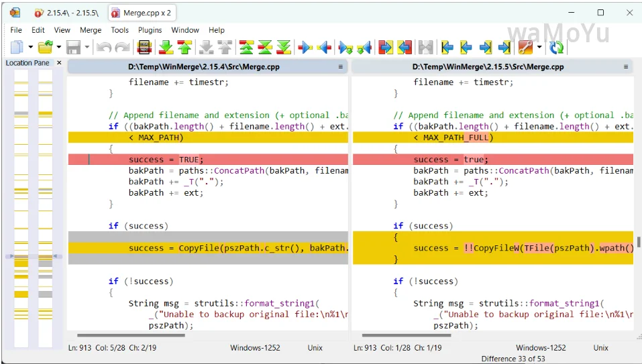Image resolution: width=642 pixels, height=364 pixels.
Task: Click the New document toolbar icon
Action: [17, 48]
